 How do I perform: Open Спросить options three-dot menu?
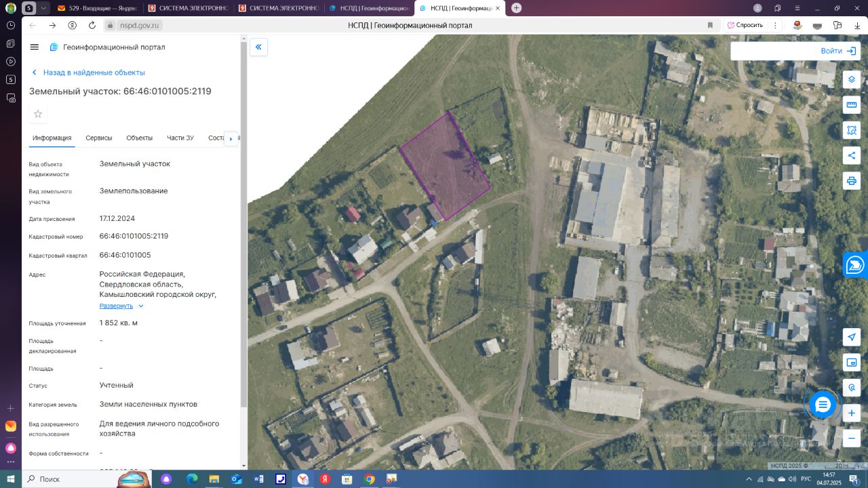tap(774, 25)
